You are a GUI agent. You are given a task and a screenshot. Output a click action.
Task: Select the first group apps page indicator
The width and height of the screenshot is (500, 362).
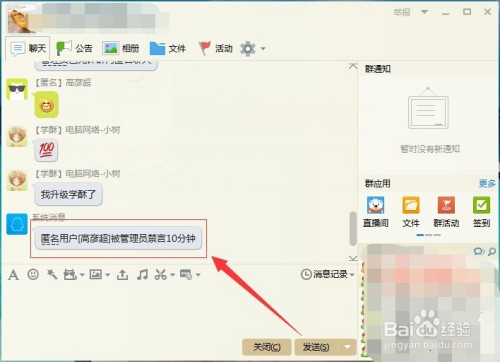point(420,235)
